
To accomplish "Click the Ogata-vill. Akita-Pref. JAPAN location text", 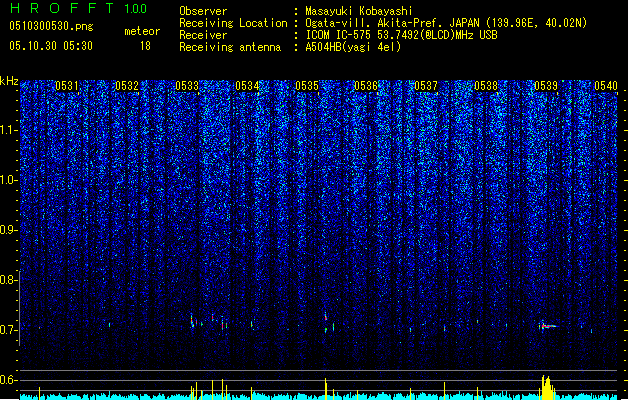I will 393,23.
